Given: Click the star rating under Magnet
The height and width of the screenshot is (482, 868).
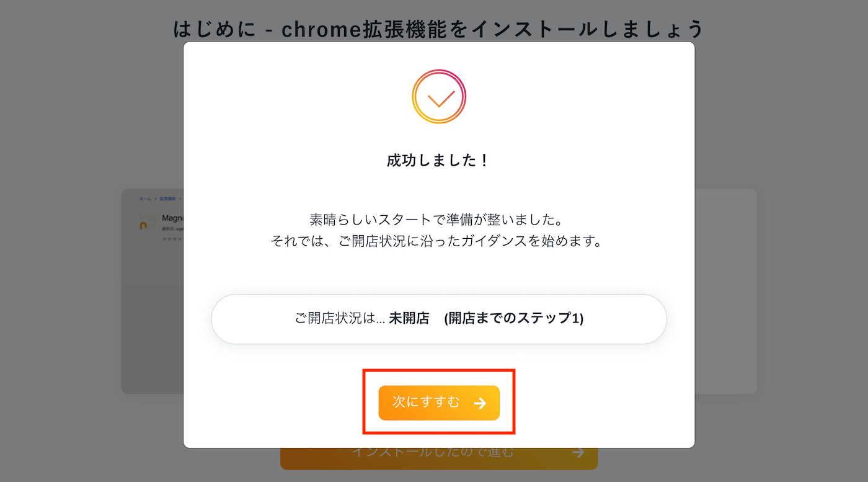Looking at the screenshot, I should [172, 239].
